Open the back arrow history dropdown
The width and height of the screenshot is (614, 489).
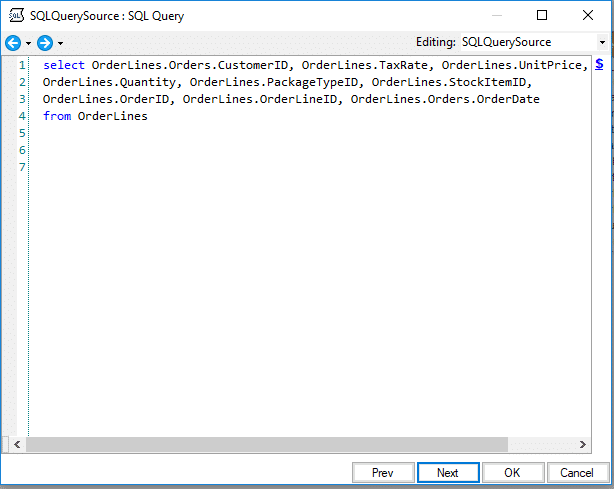coord(28,43)
